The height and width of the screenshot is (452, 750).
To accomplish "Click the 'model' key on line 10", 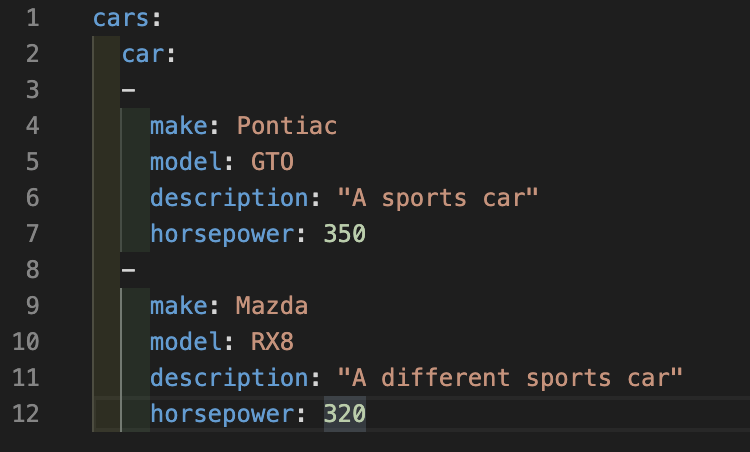I will [186, 342].
